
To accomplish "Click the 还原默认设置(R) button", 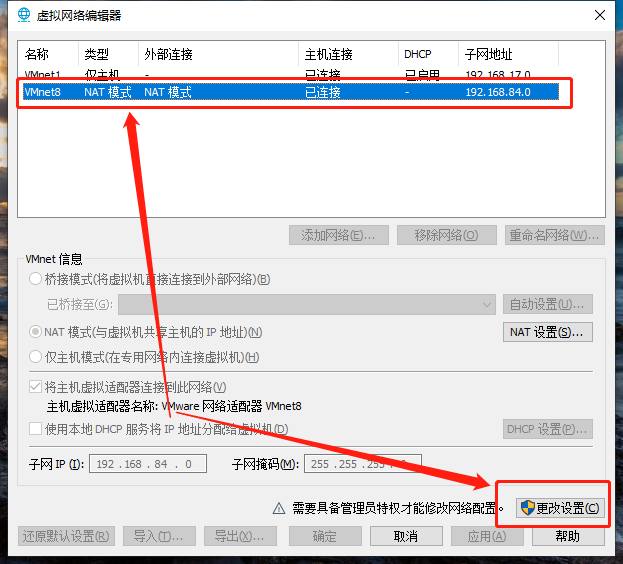I will coord(66,536).
